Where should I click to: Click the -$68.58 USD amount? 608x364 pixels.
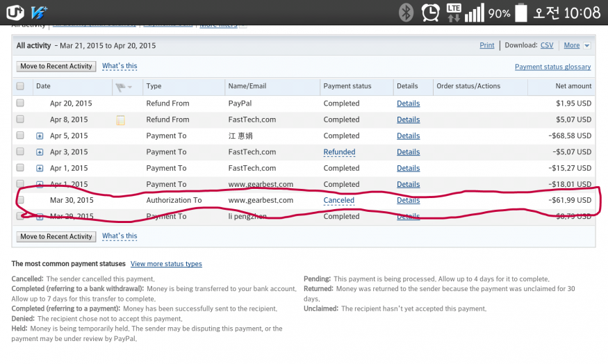click(x=570, y=135)
